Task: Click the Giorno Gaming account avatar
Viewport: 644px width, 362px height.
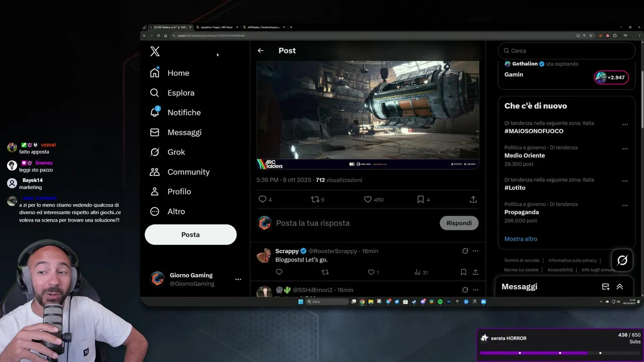Action: (158, 279)
